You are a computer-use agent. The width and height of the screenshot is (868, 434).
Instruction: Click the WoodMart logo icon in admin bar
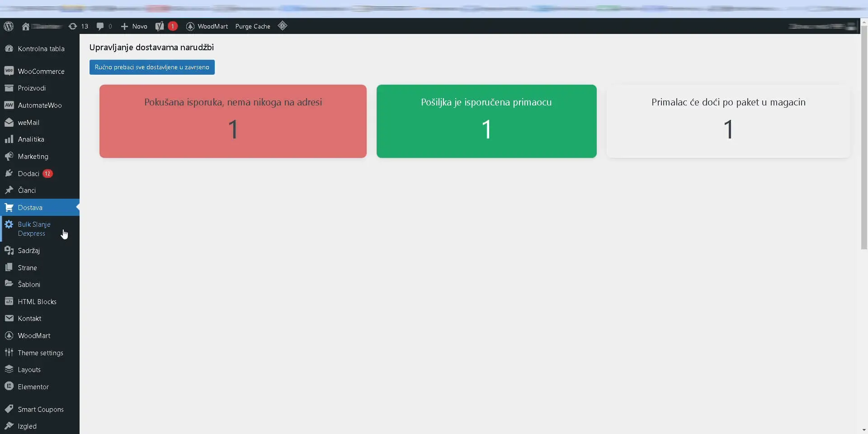[x=190, y=26]
